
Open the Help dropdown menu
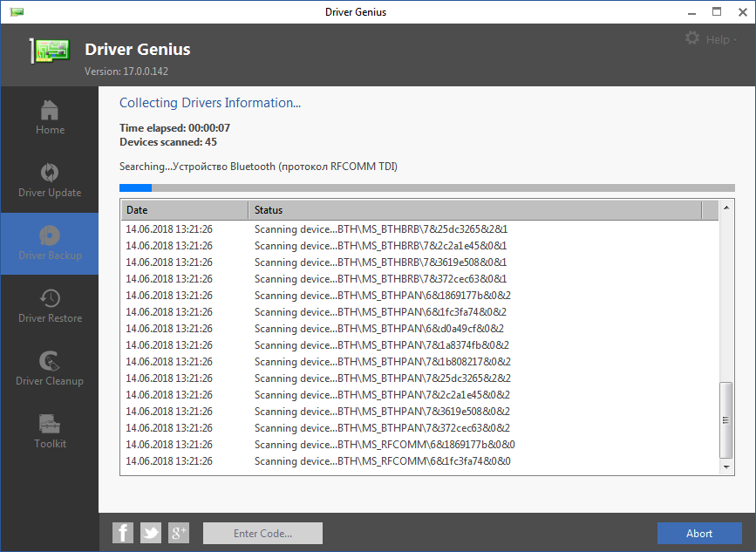[721, 39]
